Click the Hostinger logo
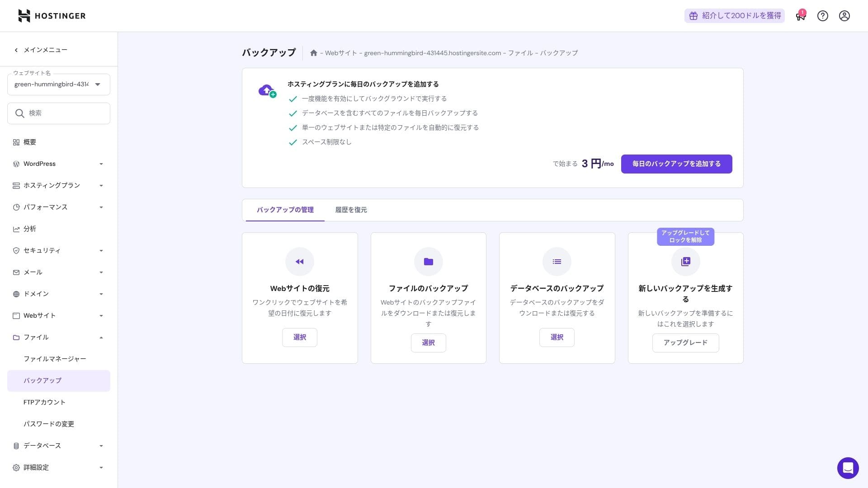Screen dimensions: 868x488 (52, 16)
